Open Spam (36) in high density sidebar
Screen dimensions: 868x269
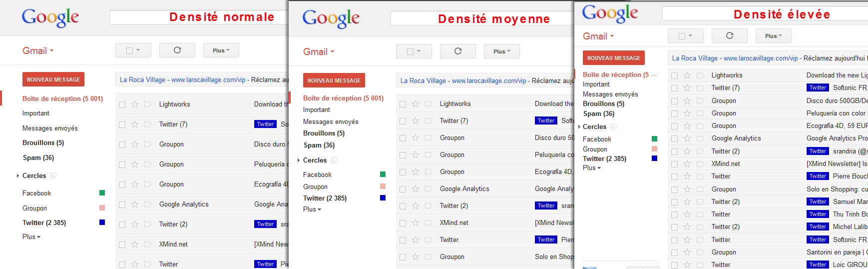coord(599,113)
